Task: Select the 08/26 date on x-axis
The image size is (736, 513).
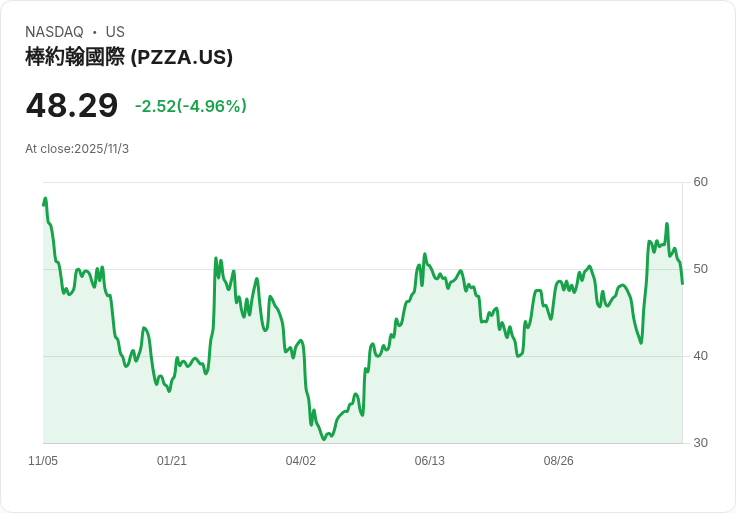Action: click(559, 461)
